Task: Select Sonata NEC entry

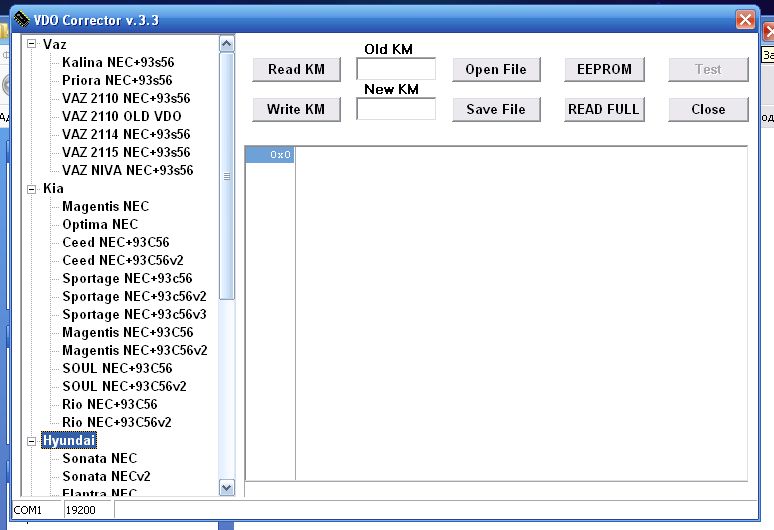Action: (99, 458)
